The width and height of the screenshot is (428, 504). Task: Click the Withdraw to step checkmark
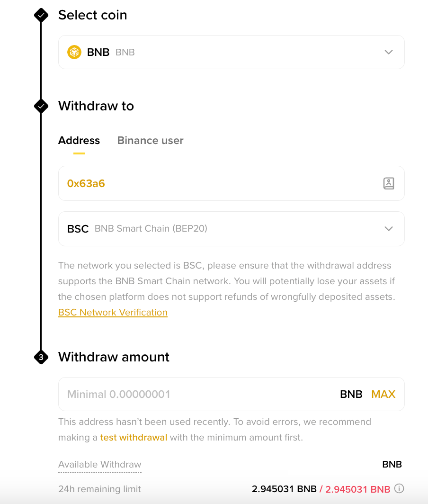(41, 106)
